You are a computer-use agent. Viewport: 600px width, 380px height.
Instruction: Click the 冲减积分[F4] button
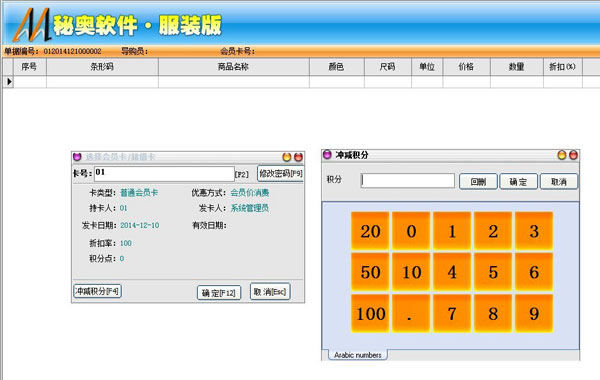tap(98, 291)
